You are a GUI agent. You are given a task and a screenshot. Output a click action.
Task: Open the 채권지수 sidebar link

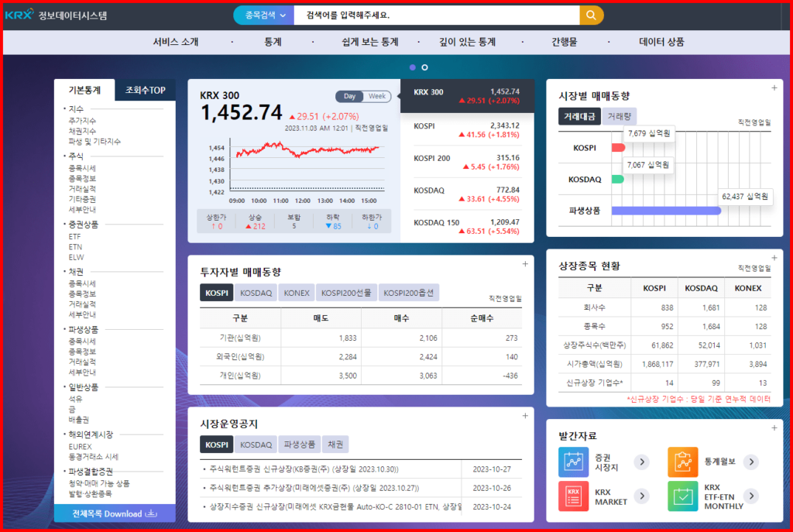point(82,131)
